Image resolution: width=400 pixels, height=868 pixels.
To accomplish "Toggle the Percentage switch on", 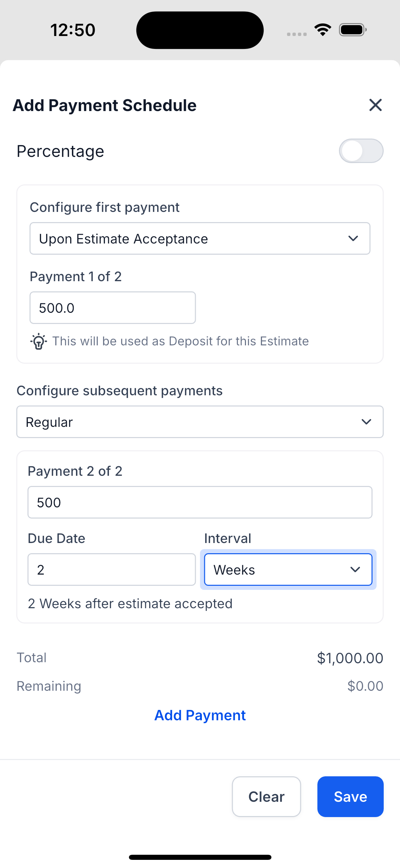I will click(361, 151).
